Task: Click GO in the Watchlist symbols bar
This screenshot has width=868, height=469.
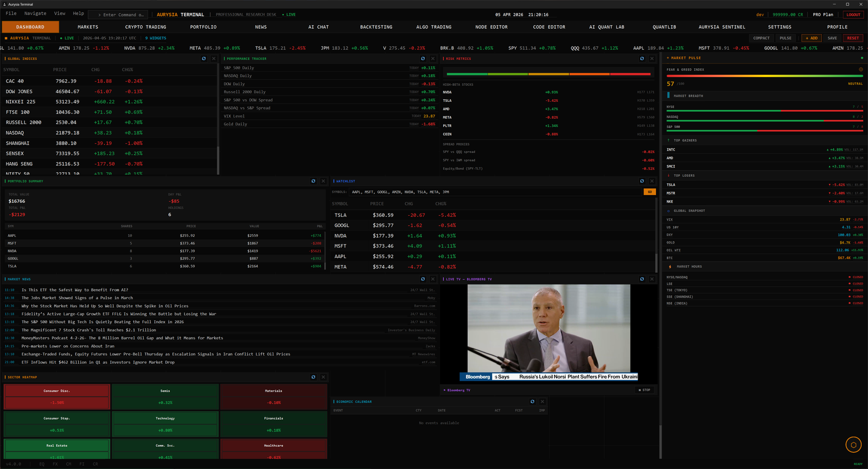Action: point(649,192)
